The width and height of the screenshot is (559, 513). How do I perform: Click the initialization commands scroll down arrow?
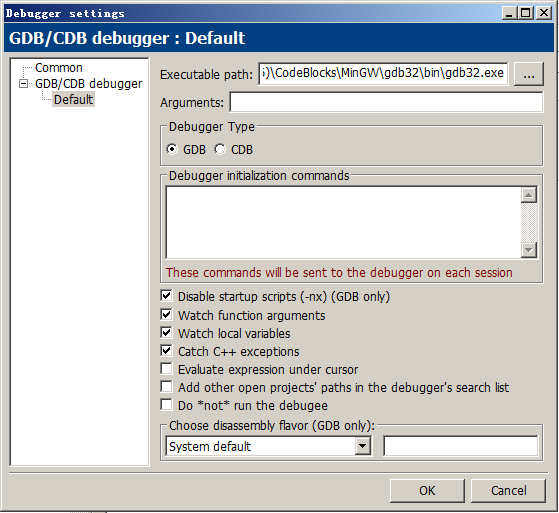[529, 250]
